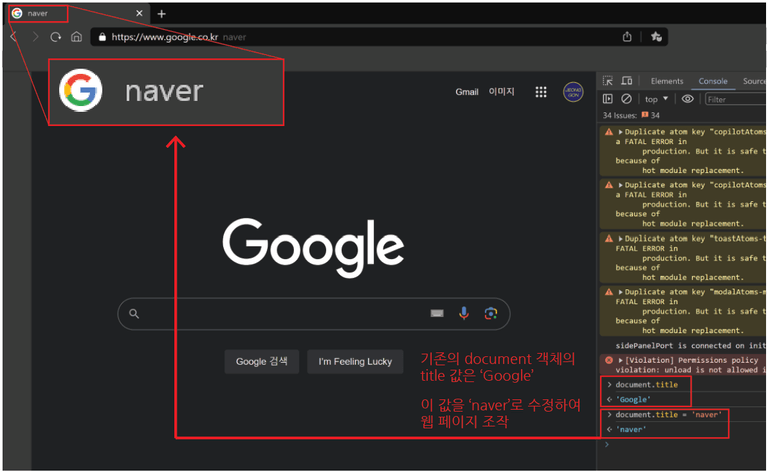The height and width of the screenshot is (472, 768).
Task: Reload the page with the refresh icon
Action: click(x=56, y=37)
